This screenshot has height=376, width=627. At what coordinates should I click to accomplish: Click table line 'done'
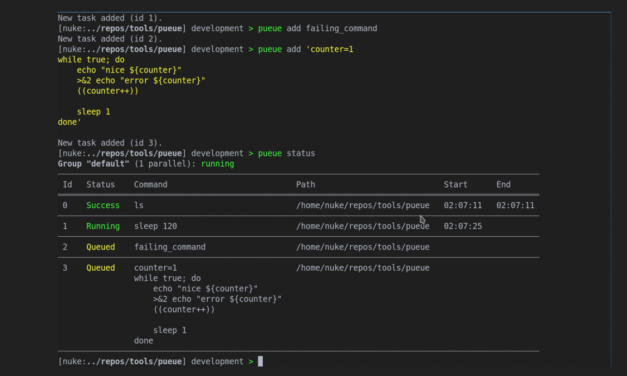coord(144,340)
